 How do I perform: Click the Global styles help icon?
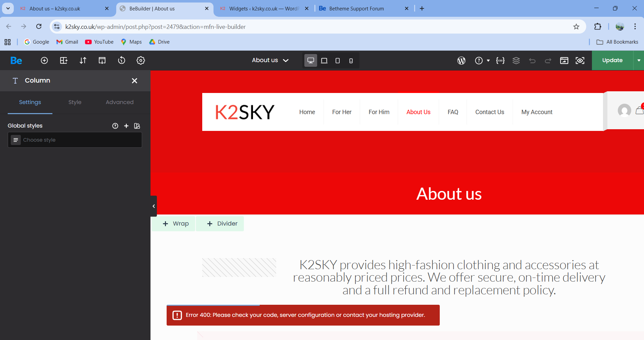(x=115, y=126)
